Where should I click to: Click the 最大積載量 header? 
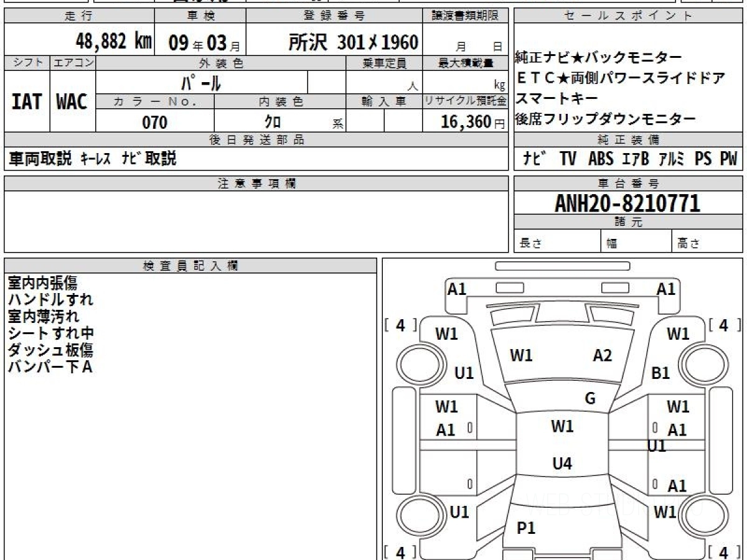tap(466, 63)
